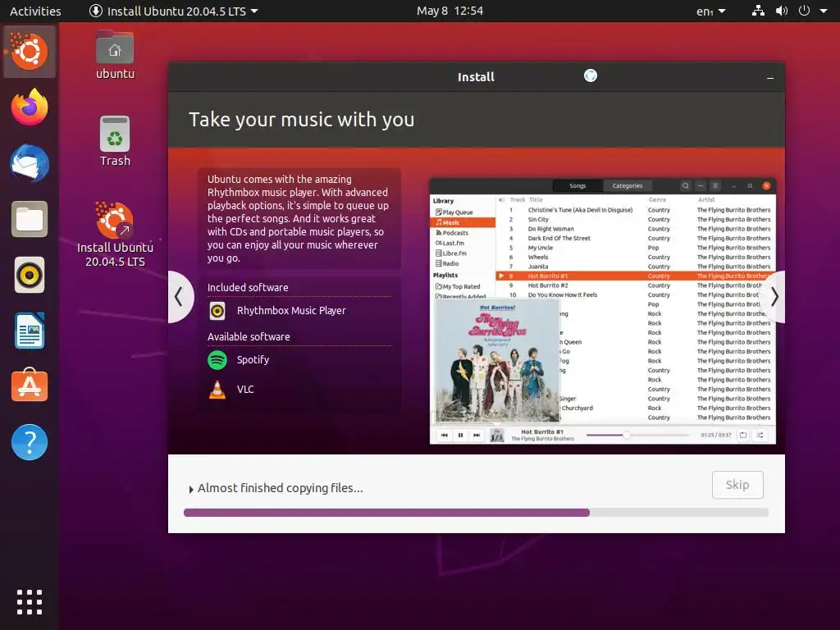Click the installation progress bar
Viewport: 840px width, 630px height.
476,513
